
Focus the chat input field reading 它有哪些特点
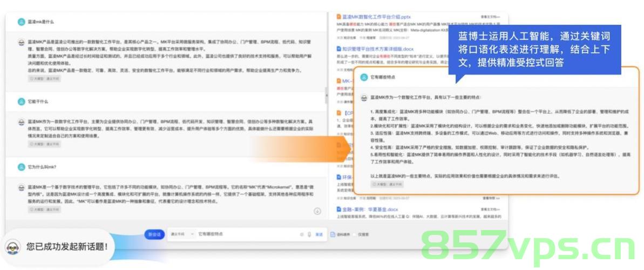(x=247, y=234)
